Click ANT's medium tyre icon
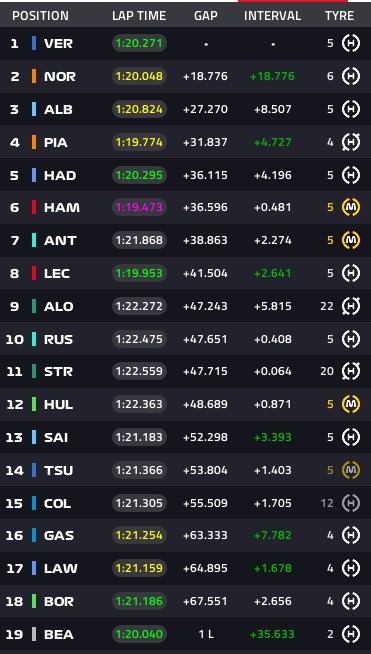This screenshot has height=654, width=371. [351, 240]
